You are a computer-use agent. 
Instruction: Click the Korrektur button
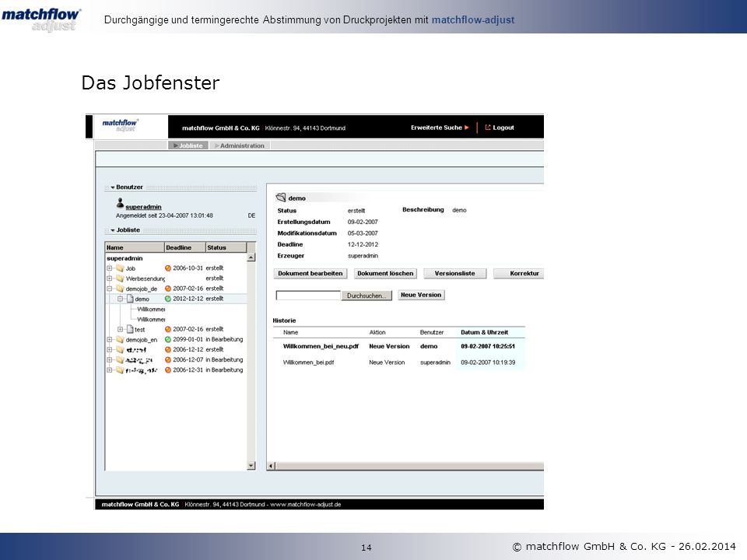coord(519,273)
